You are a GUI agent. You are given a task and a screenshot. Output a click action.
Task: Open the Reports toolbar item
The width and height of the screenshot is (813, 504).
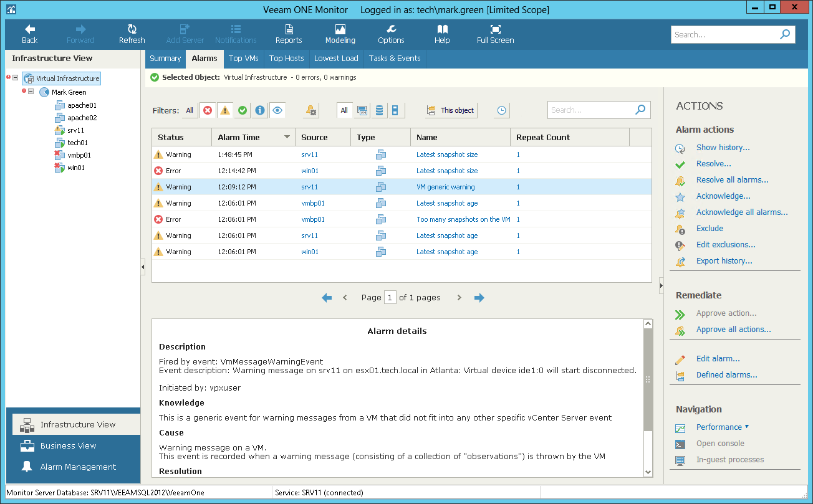pyautogui.click(x=289, y=34)
